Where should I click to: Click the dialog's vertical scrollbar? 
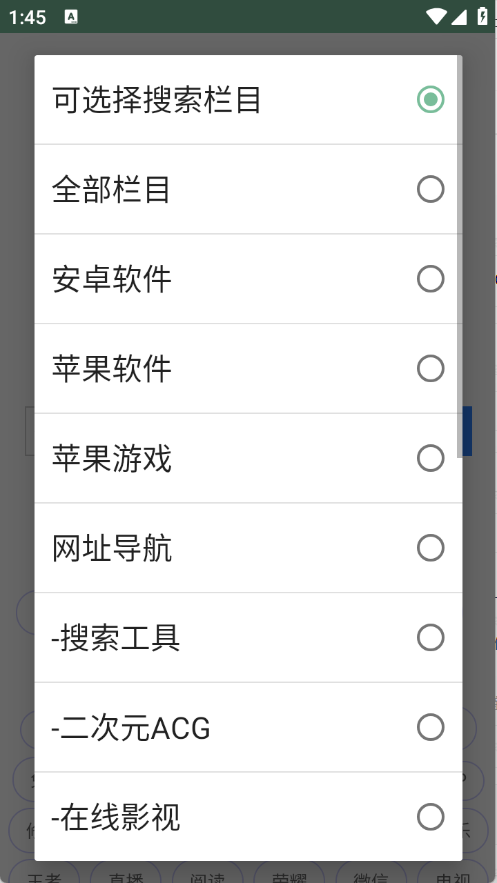pos(459,256)
